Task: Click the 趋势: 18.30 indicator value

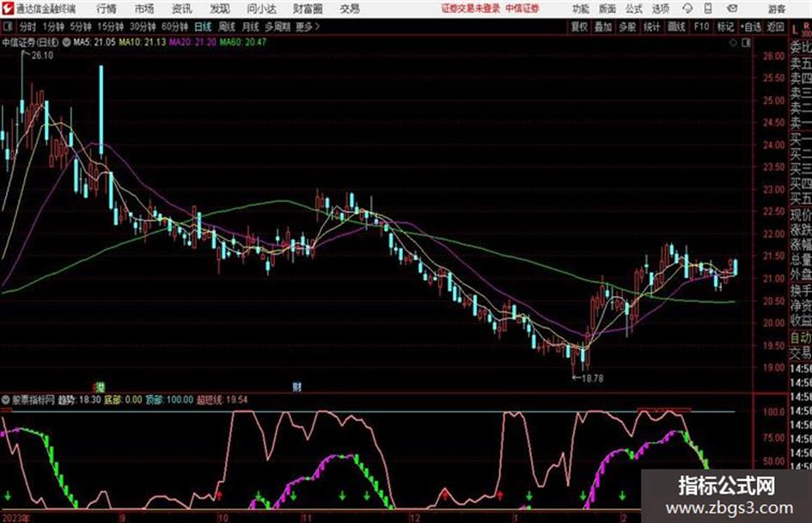Action: tap(79, 400)
